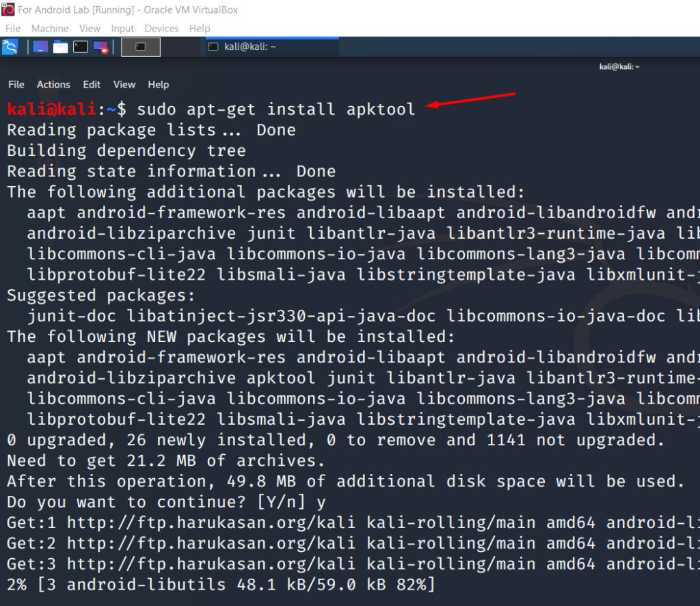Image resolution: width=700 pixels, height=606 pixels.
Task: Click the 'android-libziparchive junit libantlr-java' package line
Action: pos(364,233)
